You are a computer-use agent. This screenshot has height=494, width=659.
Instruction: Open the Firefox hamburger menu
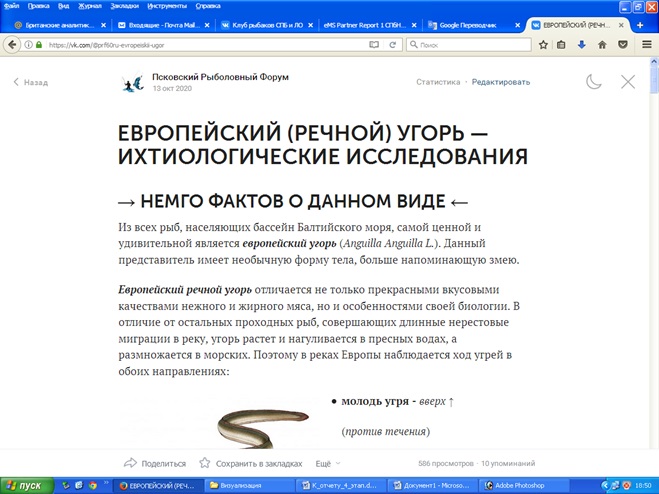pos(645,45)
